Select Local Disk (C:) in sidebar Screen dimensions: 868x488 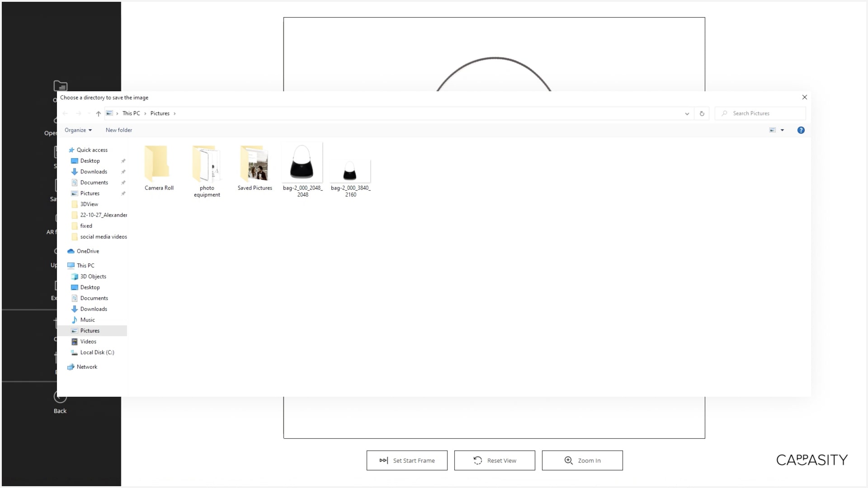(97, 352)
